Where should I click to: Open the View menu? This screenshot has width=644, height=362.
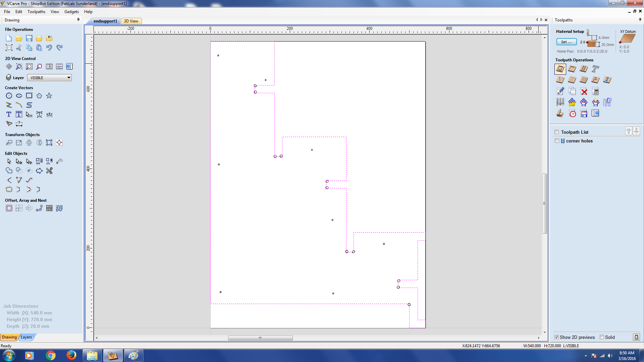(55, 12)
